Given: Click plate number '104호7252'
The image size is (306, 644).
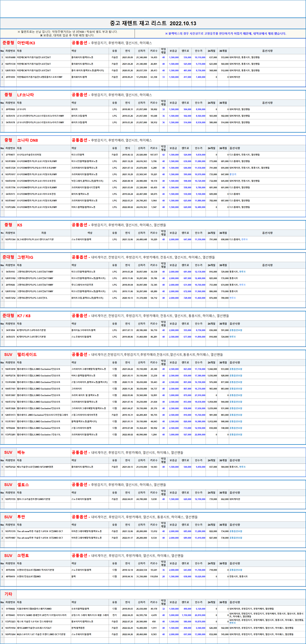Looking at the screenshot, I should [10, 298].
